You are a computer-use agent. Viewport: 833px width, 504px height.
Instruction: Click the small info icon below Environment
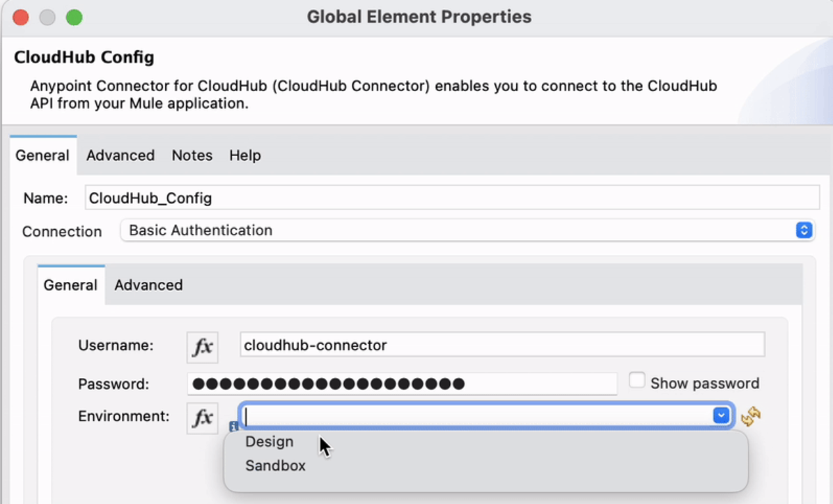[x=233, y=426]
